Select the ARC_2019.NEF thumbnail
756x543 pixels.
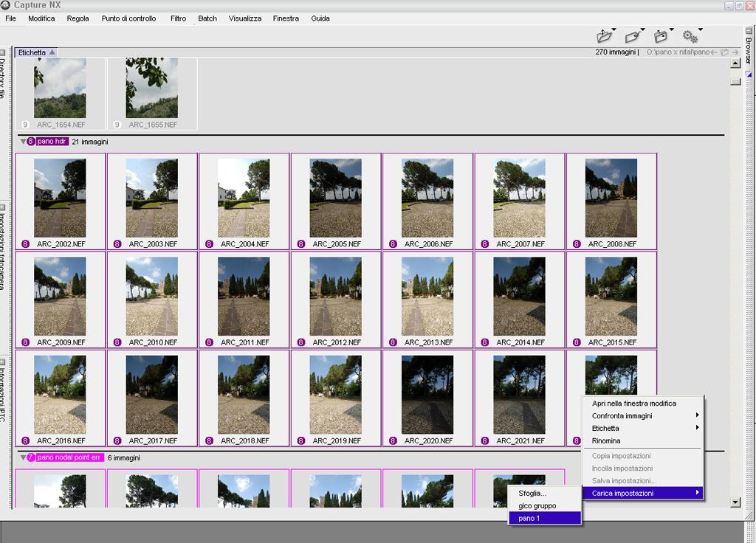coord(336,395)
